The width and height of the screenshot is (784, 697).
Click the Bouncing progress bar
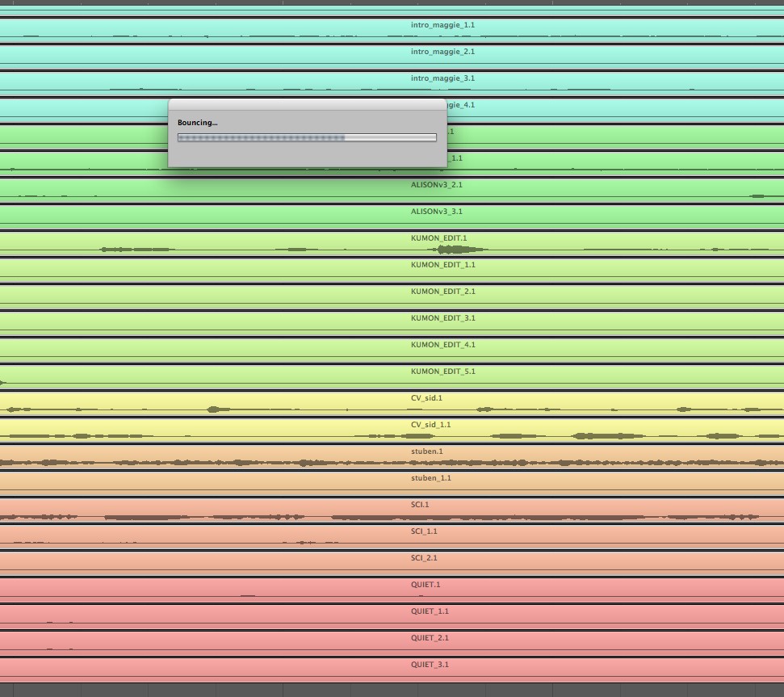[x=307, y=137]
